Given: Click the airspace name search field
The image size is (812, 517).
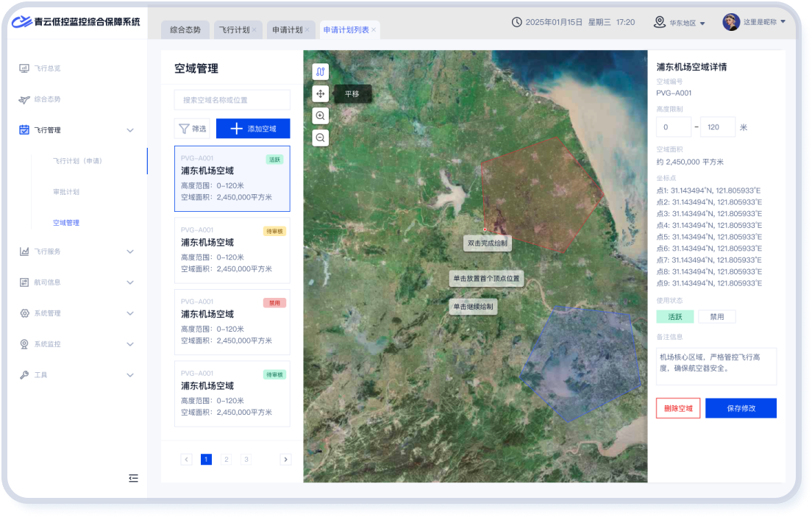Looking at the screenshot, I should [x=232, y=100].
